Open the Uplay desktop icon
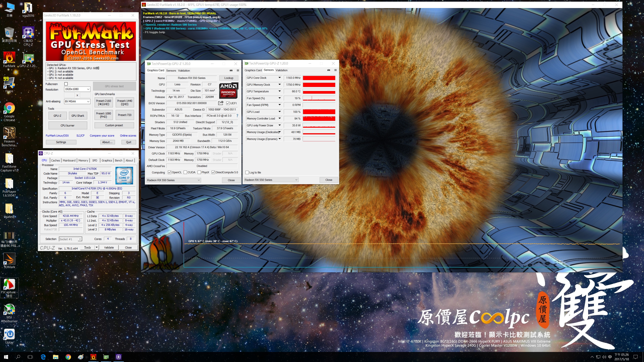This screenshot has height=362, width=644. pos(9,336)
